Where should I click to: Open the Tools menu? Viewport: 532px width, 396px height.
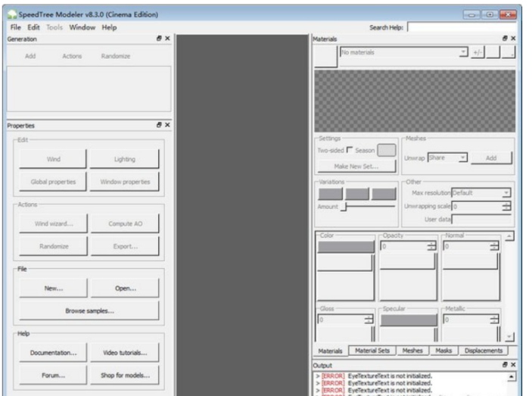coord(54,27)
